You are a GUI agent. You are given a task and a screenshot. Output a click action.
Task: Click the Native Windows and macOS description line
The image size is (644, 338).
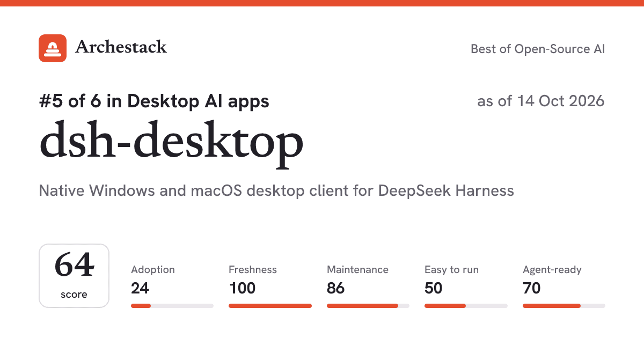click(x=276, y=190)
